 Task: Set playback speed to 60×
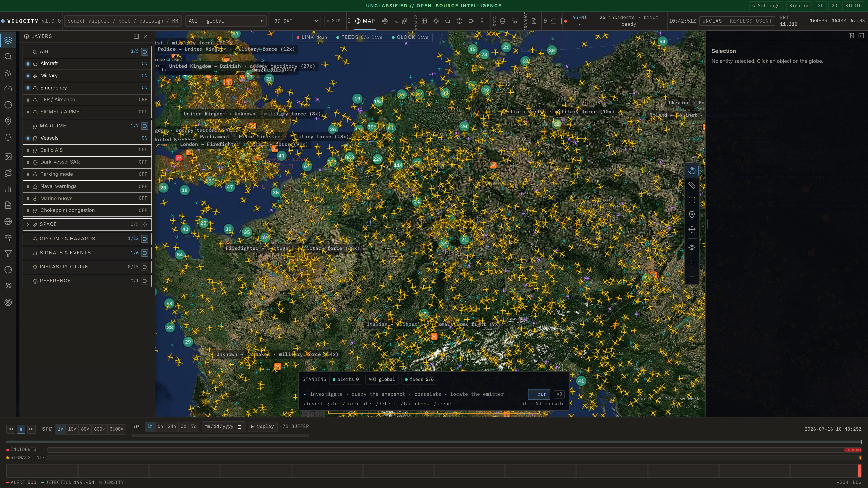pyautogui.click(x=85, y=429)
